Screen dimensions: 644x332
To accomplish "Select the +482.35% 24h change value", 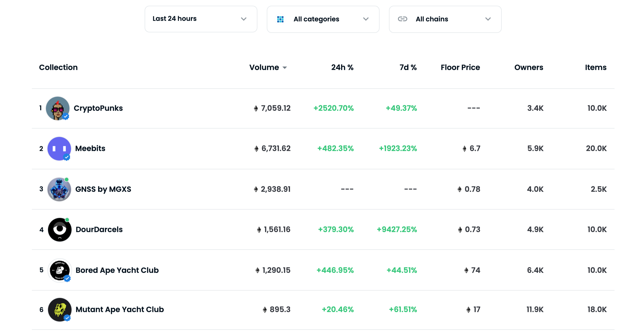I will [x=335, y=148].
